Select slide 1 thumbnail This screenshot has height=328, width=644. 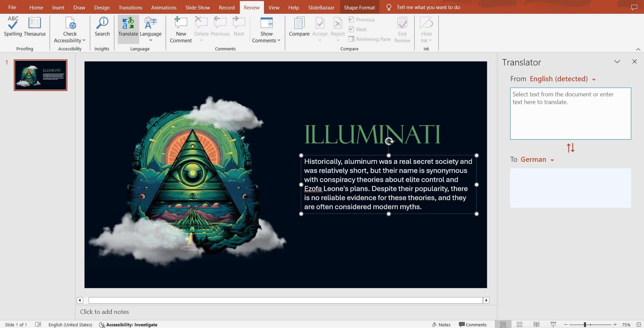point(40,75)
